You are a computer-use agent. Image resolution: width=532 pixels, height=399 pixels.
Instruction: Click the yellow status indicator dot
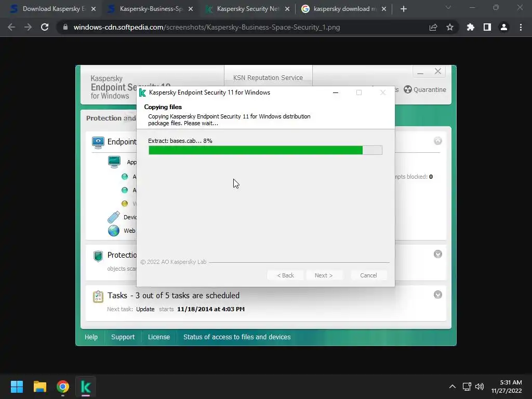125,204
